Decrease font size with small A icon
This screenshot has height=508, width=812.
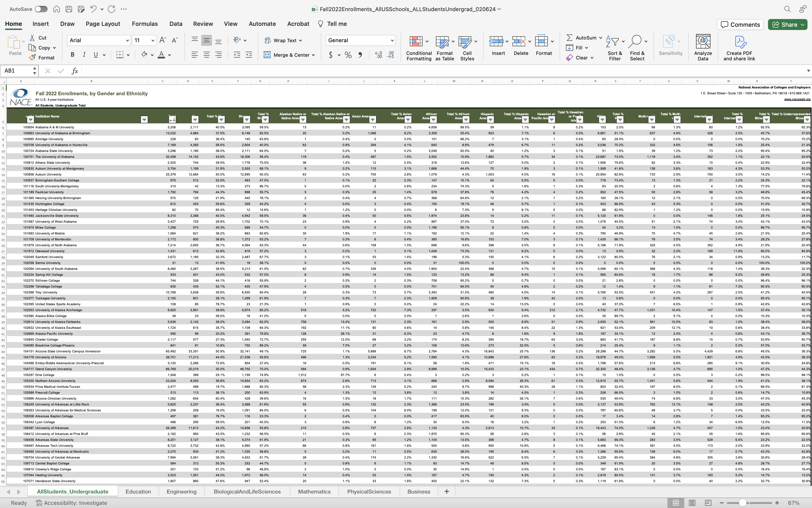(x=174, y=40)
